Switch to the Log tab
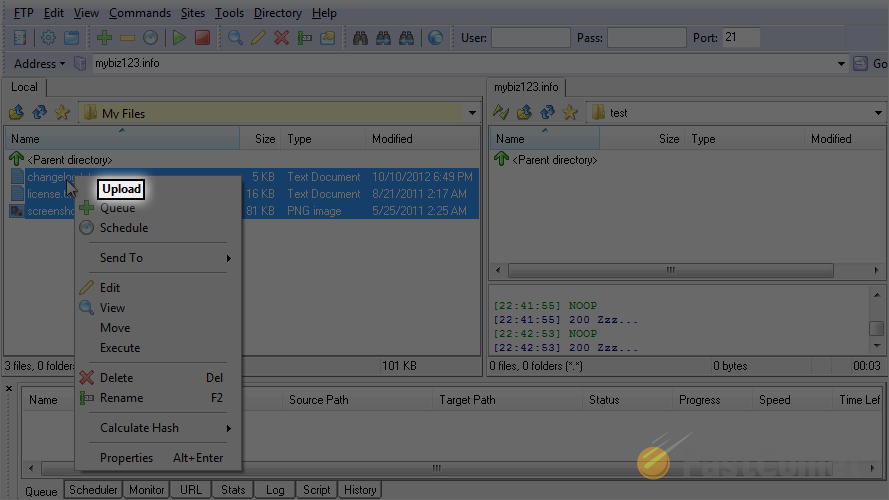Image resolution: width=889 pixels, height=500 pixels. (x=275, y=490)
